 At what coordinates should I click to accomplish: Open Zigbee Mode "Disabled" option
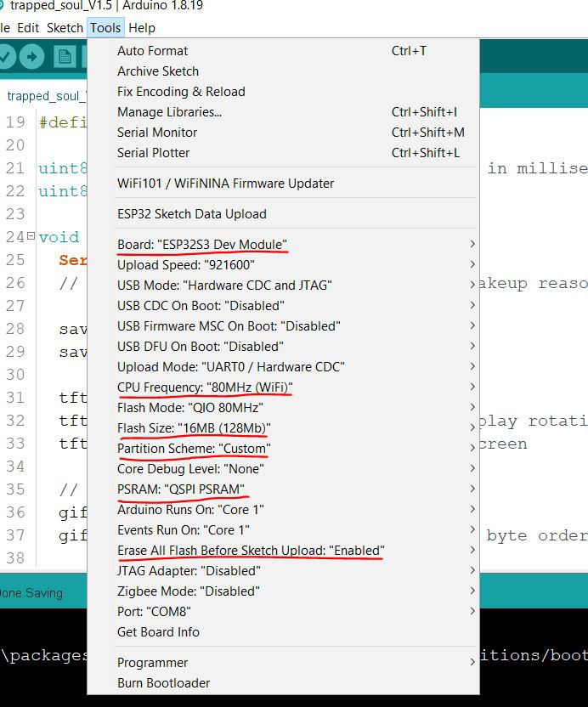tap(283, 591)
